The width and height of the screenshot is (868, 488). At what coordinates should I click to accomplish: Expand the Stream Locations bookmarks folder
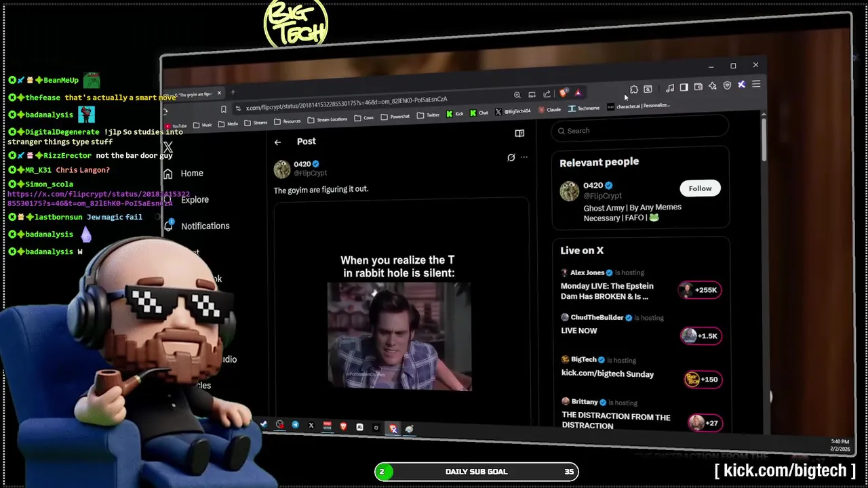pos(328,120)
